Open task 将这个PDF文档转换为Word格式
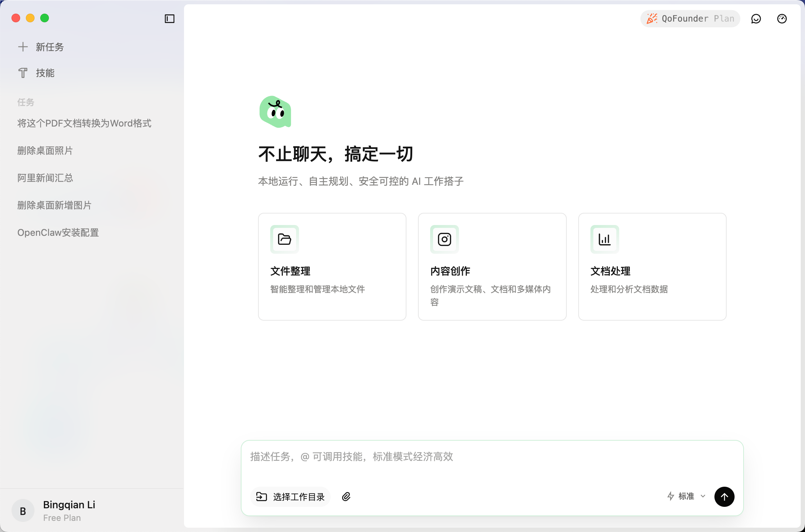Image resolution: width=805 pixels, height=532 pixels. pos(84,123)
